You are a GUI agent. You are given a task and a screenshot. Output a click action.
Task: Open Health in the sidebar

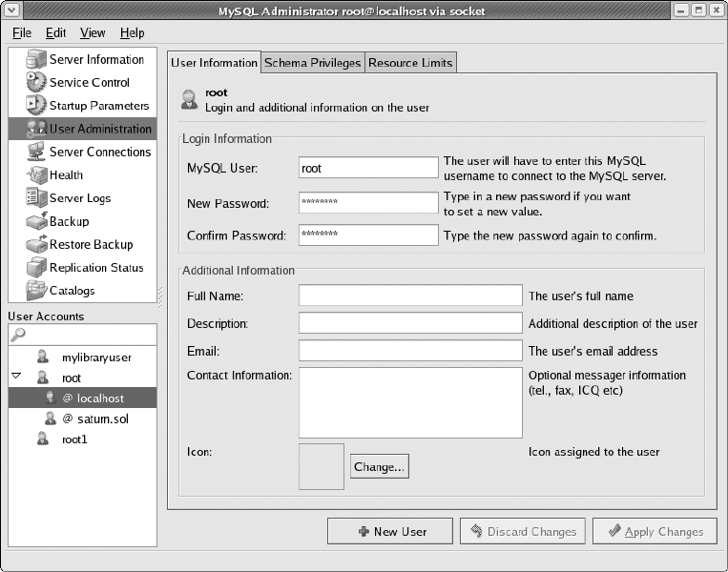tap(66, 174)
